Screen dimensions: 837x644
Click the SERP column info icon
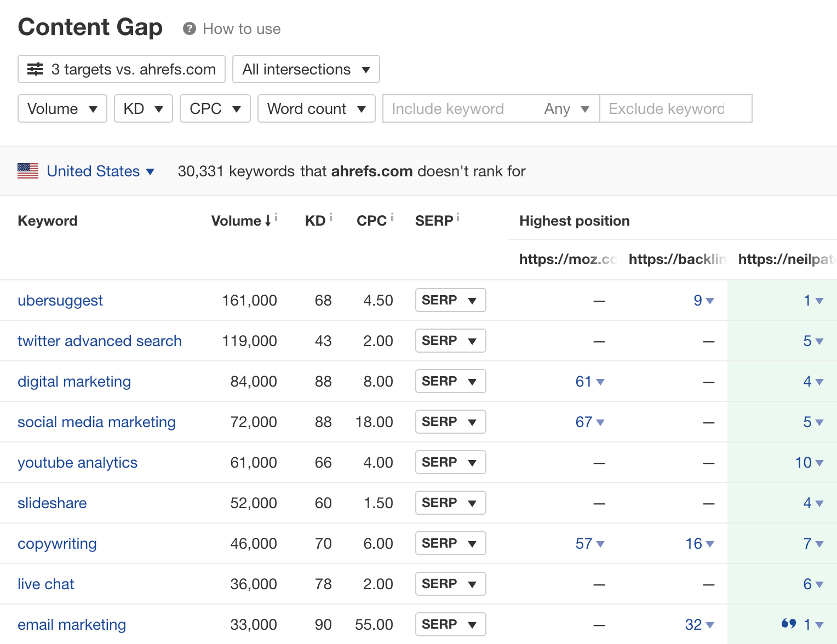click(x=458, y=217)
